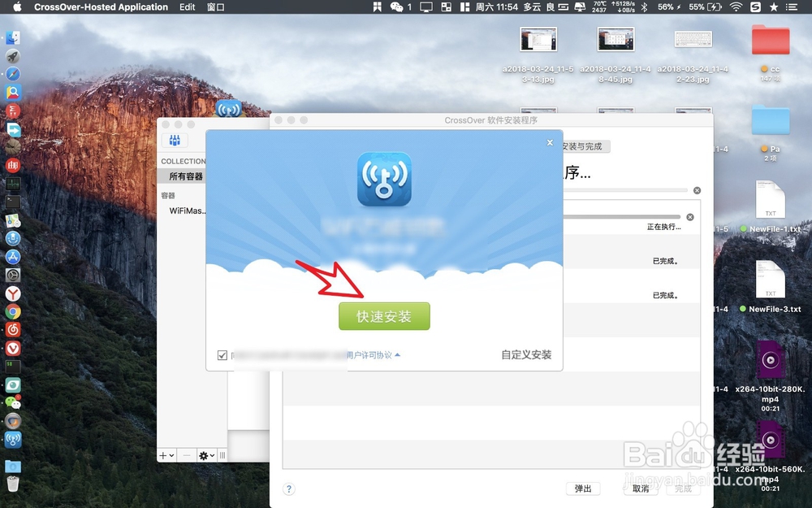Click the bottles icon in CrossOver window toolbar

pyautogui.click(x=175, y=141)
